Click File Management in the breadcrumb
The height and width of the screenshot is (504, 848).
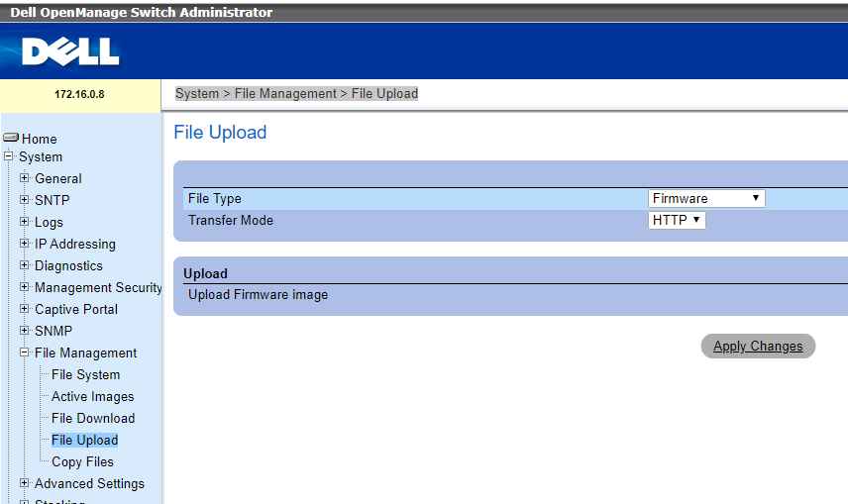(x=285, y=93)
